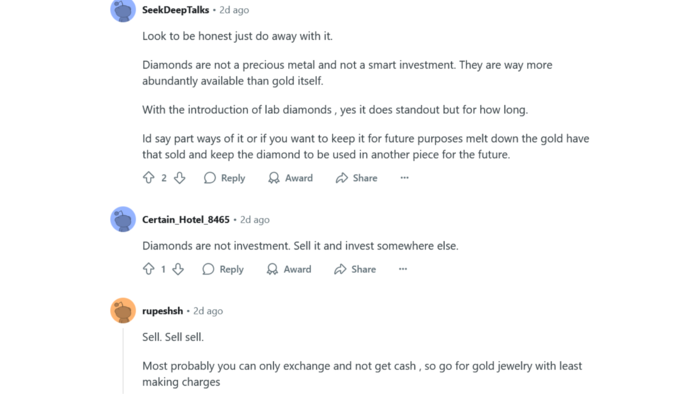The height and width of the screenshot is (394, 700).
Task: Downvote Certain_Hotel_8465's comment
Action: coord(178,269)
